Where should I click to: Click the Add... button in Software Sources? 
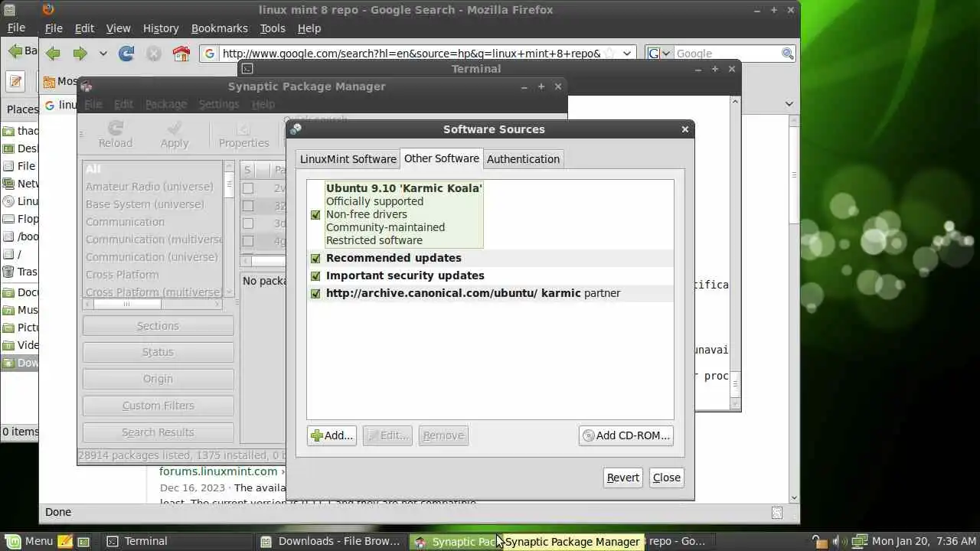coord(332,435)
